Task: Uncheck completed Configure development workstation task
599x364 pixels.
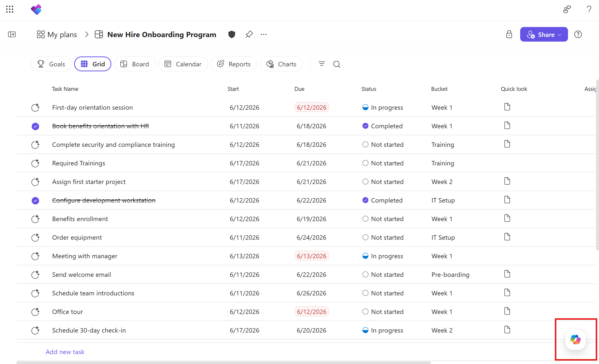Action: [x=35, y=201]
